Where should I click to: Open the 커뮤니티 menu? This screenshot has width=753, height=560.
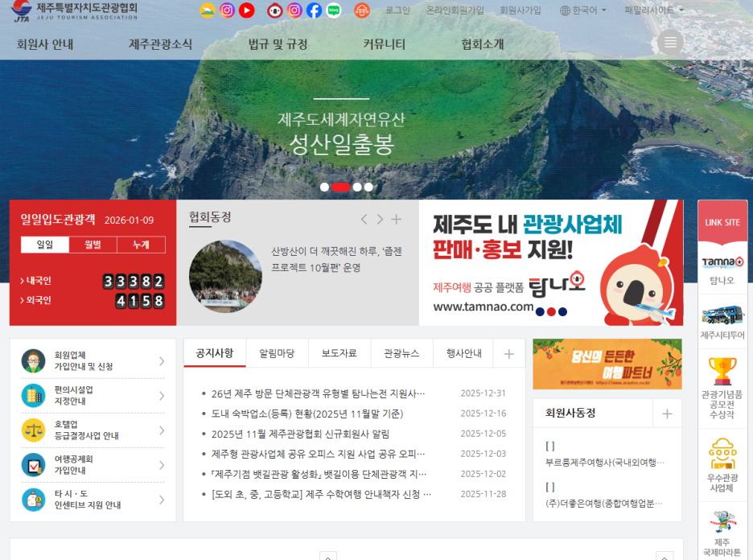pyautogui.click(x=384, y=46)
